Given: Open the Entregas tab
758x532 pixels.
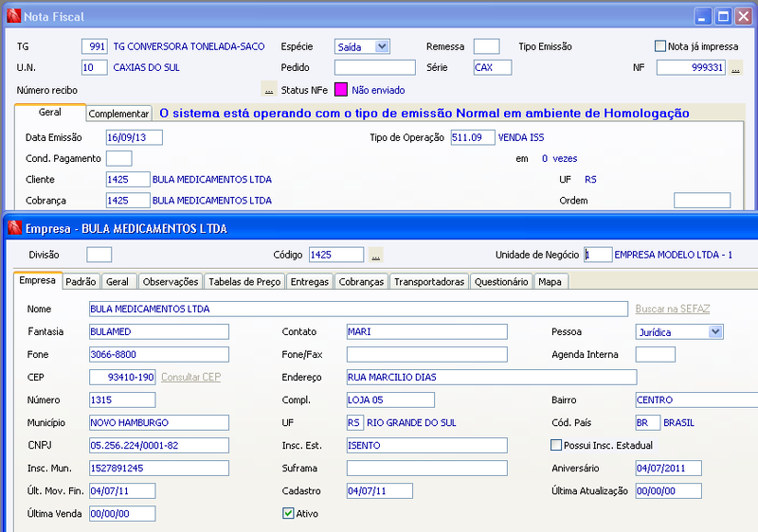Looking at the screenshot, I should [x=310, y=282].
